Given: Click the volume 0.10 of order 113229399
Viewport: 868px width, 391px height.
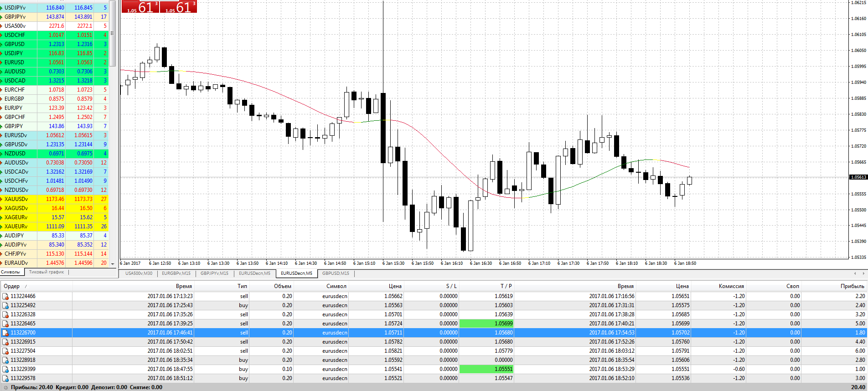Looking at the screenshot, I should 287,369.
